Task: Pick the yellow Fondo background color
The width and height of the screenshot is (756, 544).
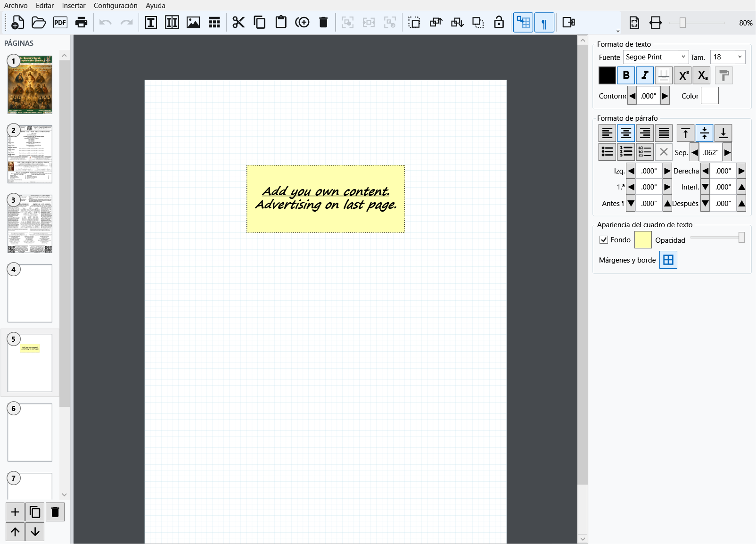Action: [643, 239]
